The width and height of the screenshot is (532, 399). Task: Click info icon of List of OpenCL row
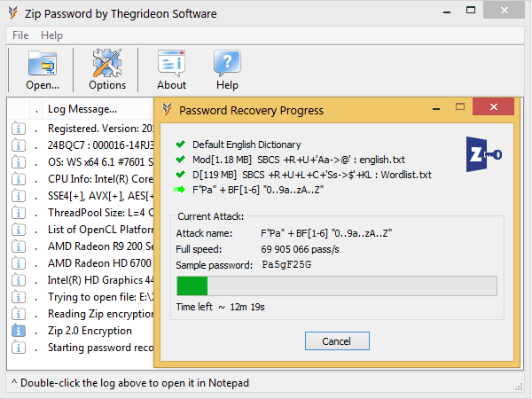tap(19, 230)
